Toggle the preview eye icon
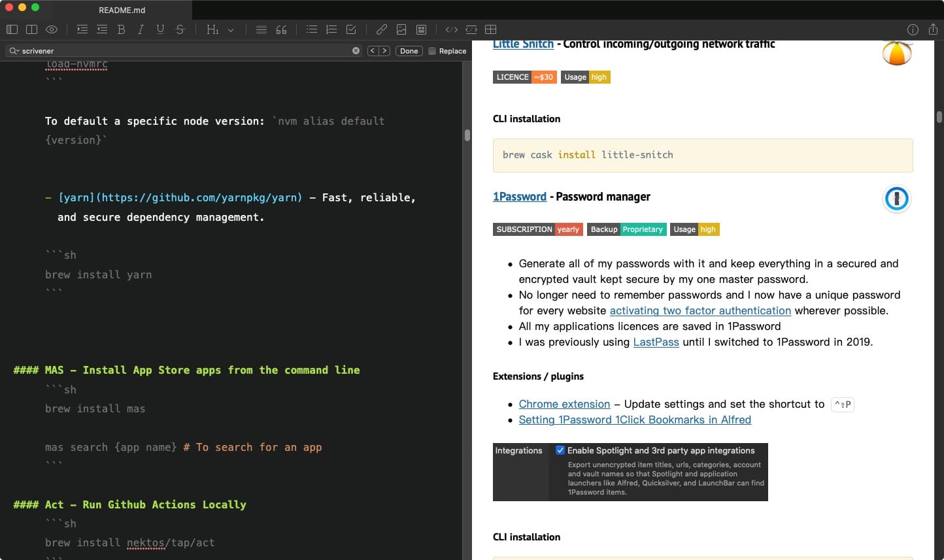 (52, 29)
